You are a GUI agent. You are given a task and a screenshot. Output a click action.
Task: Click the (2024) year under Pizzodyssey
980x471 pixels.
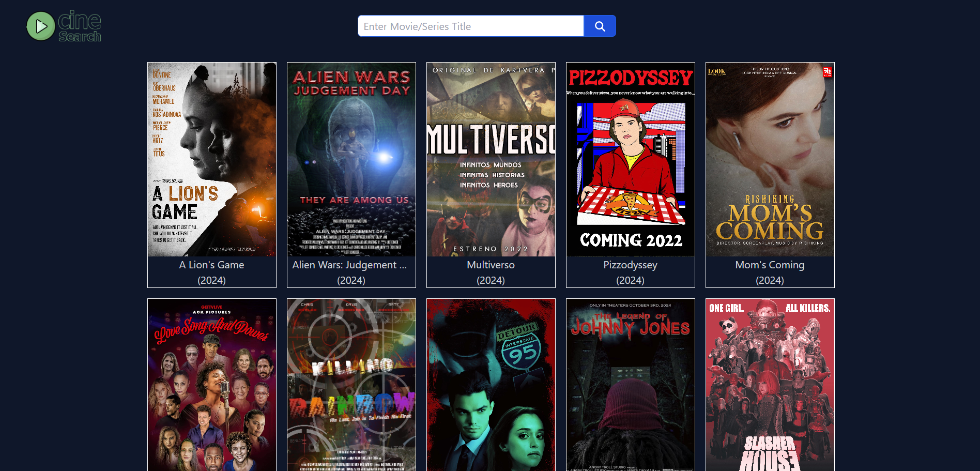631,280
